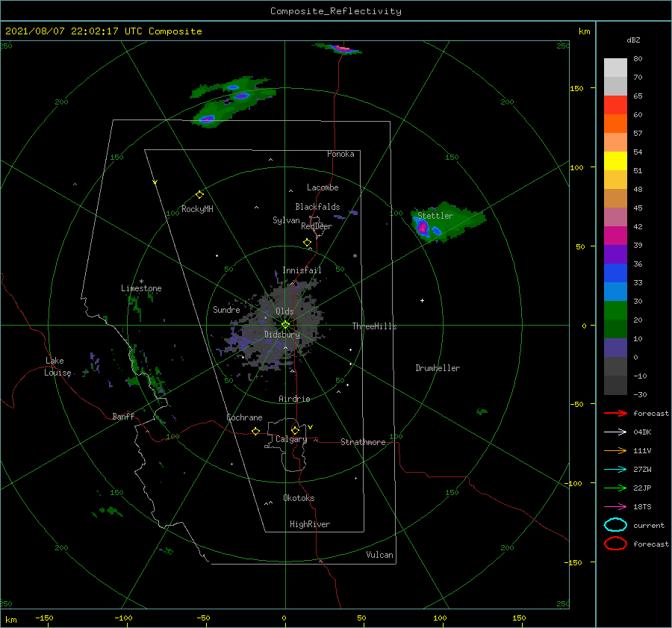Screen dimensions: 672x628
Task: Select the magenta 39–42 dBZ color swatch
Action: 615,236
